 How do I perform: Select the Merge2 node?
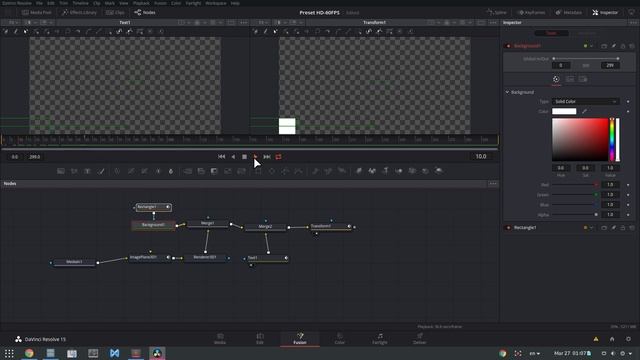coord(265,227)
